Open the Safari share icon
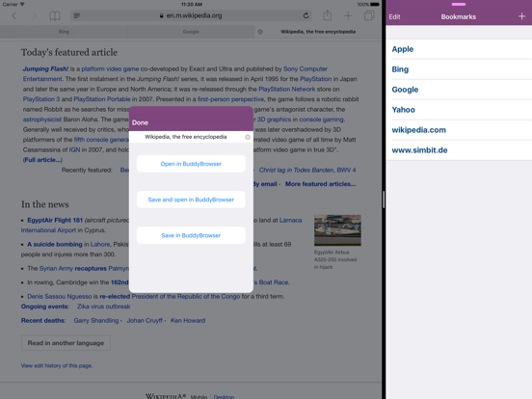 327,15
